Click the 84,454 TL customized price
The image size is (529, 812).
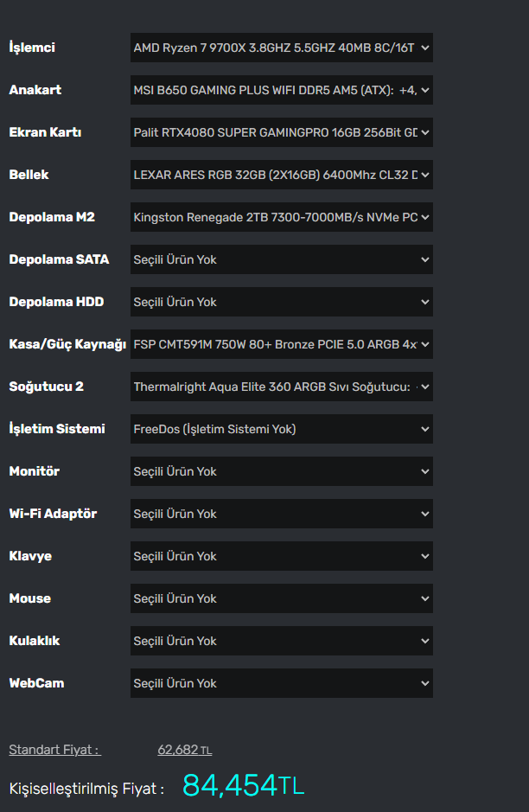click(243, 785)
